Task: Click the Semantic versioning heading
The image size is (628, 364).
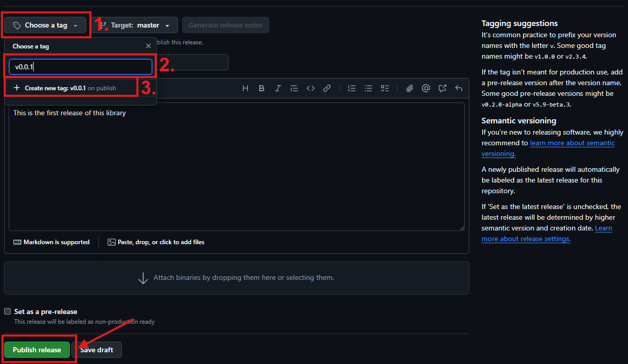Action: pyautogui.click(x=519, y=120)
